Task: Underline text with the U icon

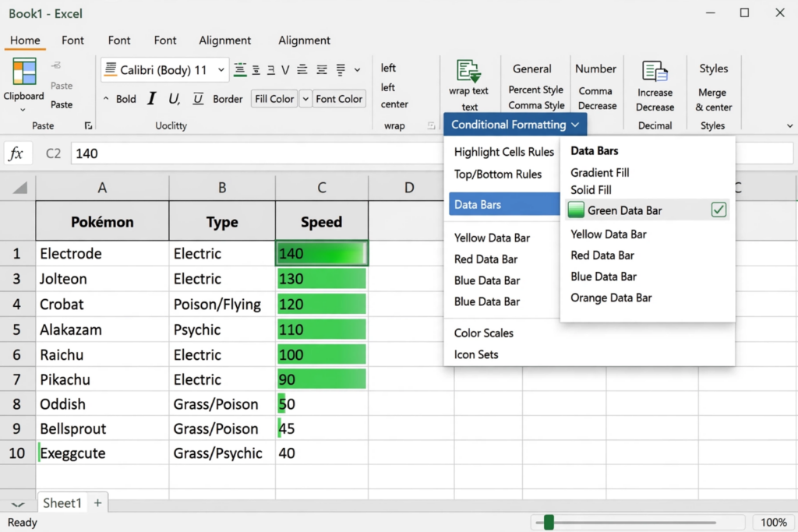Action: pos(174,99)
